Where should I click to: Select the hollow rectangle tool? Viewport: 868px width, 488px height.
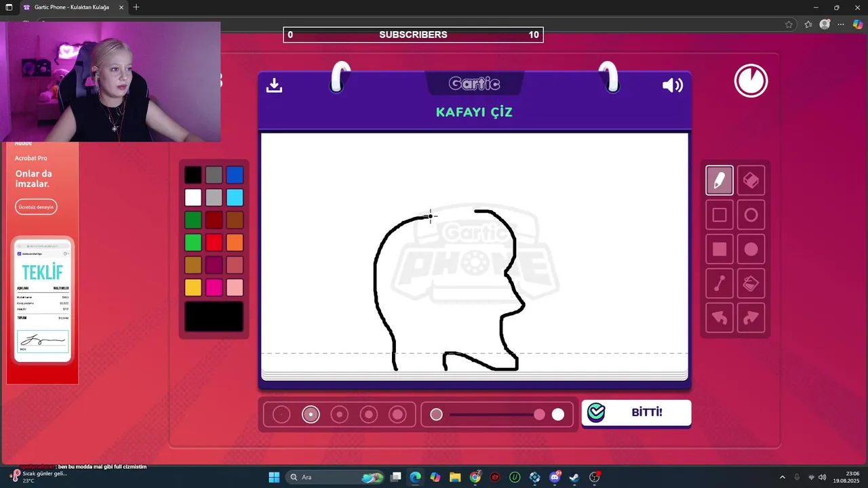[x=719, y=215]
